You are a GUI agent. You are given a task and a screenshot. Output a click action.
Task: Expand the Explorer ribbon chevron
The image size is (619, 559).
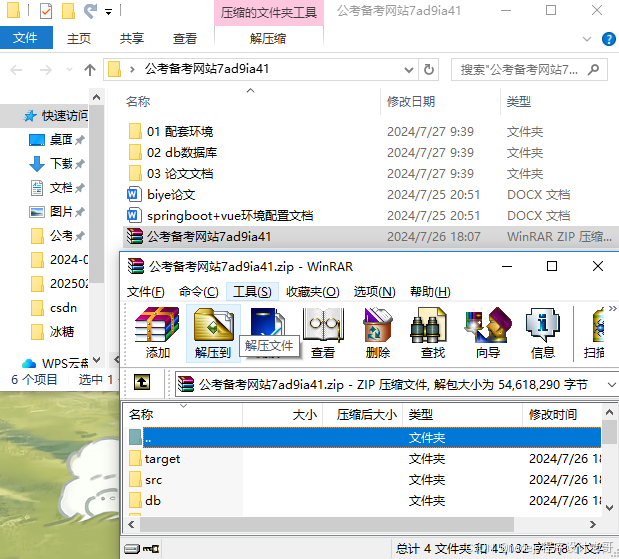click(587, 39)
